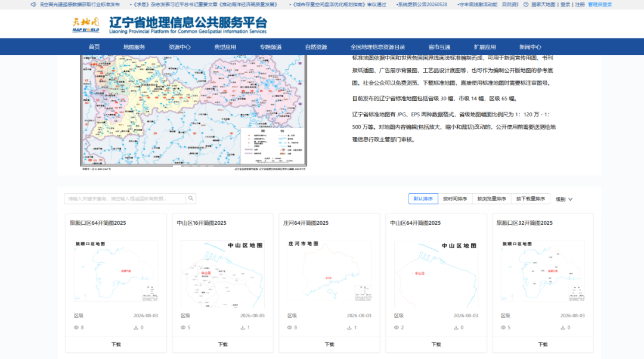Focus the keyword search input field

point(125,199)
